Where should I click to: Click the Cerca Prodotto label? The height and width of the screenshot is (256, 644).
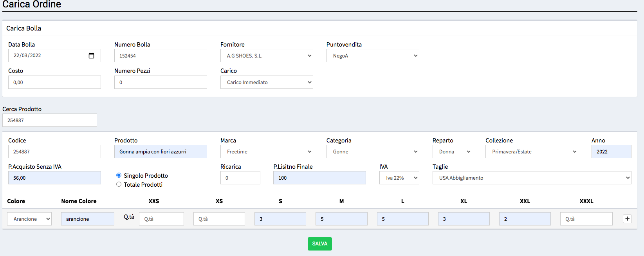point(22,109)
